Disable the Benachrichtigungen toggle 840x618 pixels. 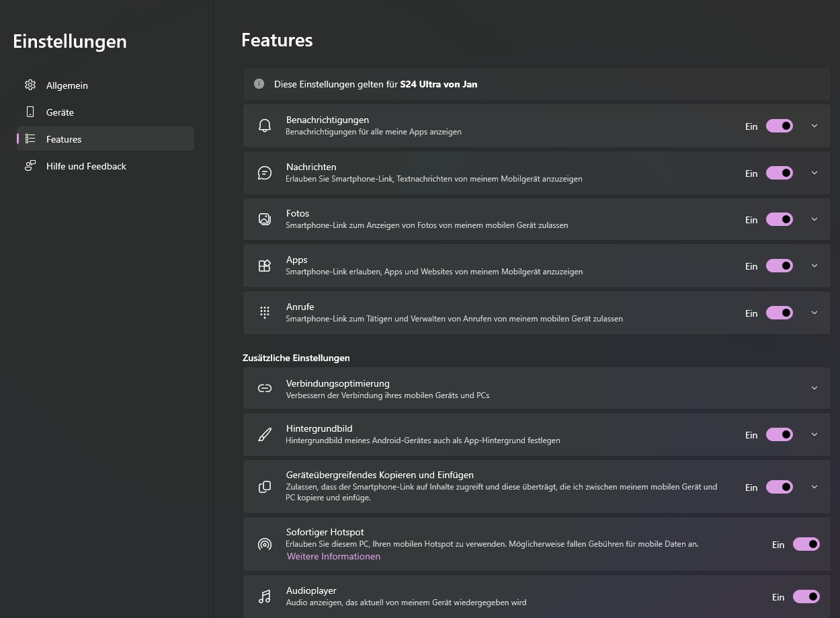point(779,126)
